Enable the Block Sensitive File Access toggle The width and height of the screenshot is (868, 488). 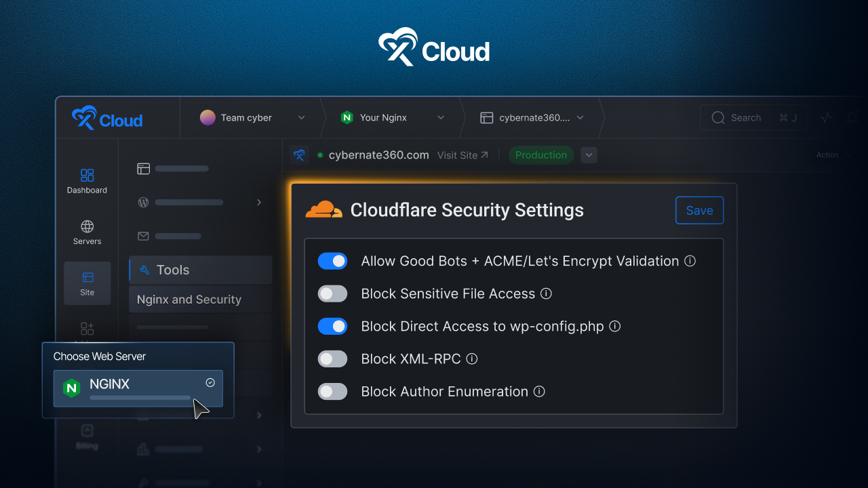(332, 293)
